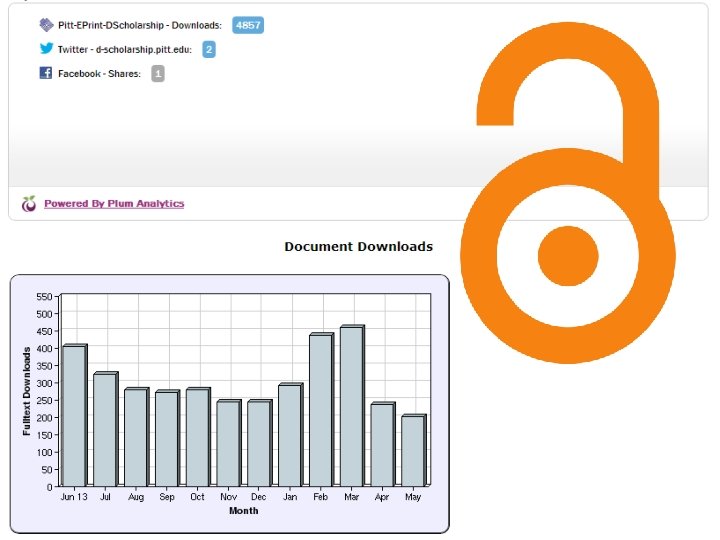Click the Facebook shares badge showing 1
720x540 pixels.
coord(158,73)
